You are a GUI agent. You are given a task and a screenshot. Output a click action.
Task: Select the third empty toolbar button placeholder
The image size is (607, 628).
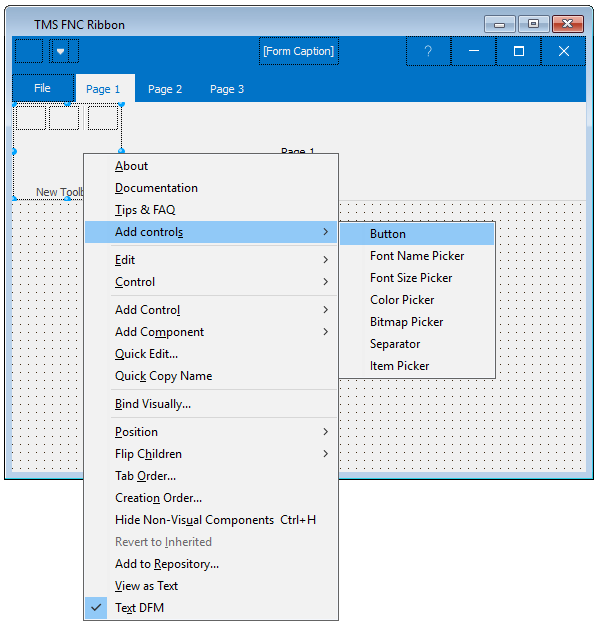coord(103,118)
